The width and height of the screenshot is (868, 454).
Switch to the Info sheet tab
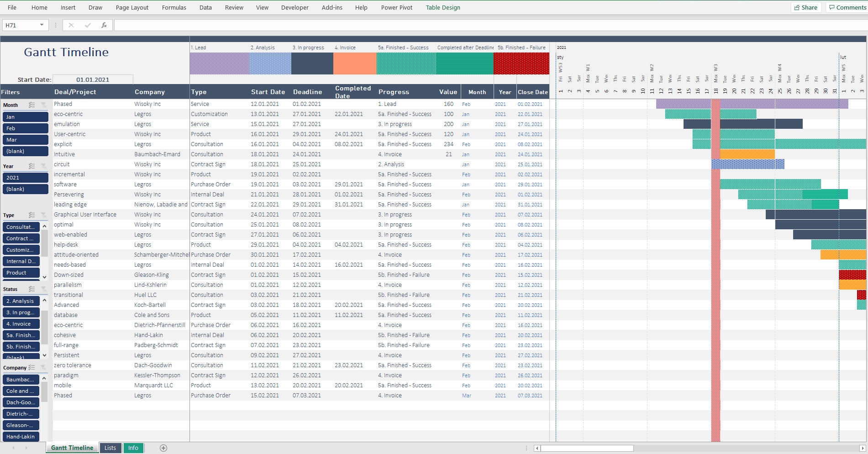133,448
